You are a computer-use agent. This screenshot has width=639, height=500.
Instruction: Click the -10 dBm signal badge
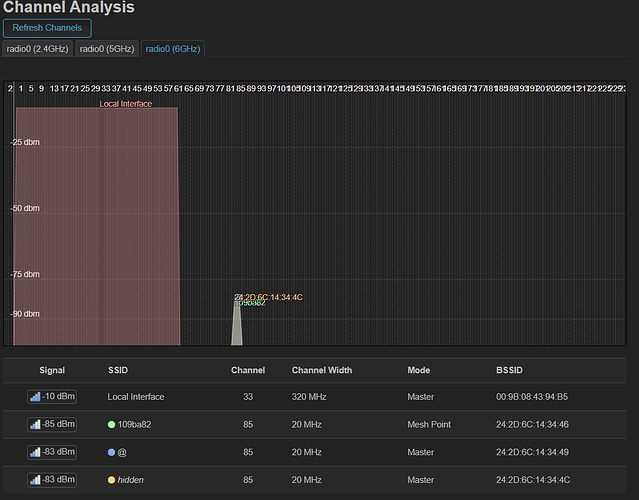[x=52, y=396]
